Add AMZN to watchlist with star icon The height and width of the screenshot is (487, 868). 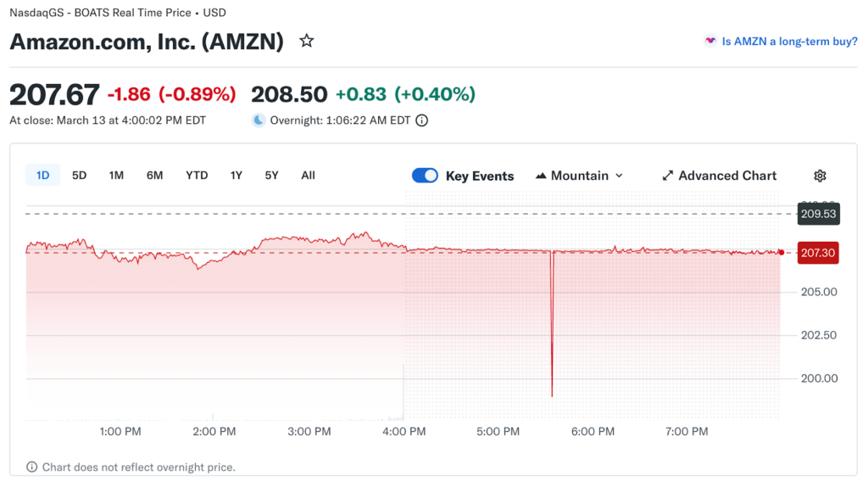[x=307, y=41]
